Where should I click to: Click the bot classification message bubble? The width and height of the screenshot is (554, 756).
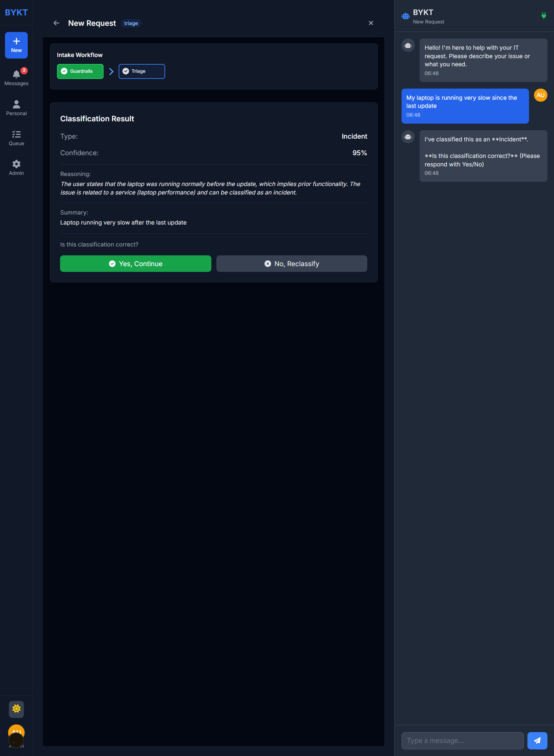coord(484,156)
